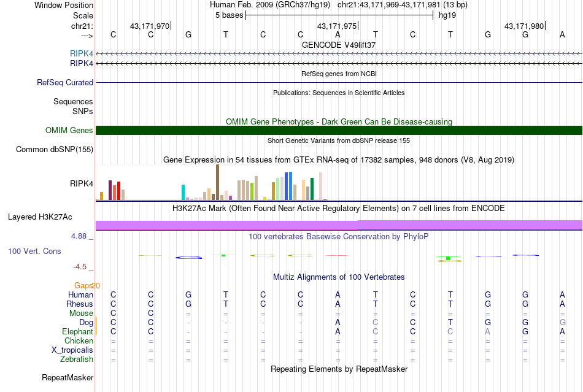
Task: Click the X_tropicalis species label
Action: point(72,350)
